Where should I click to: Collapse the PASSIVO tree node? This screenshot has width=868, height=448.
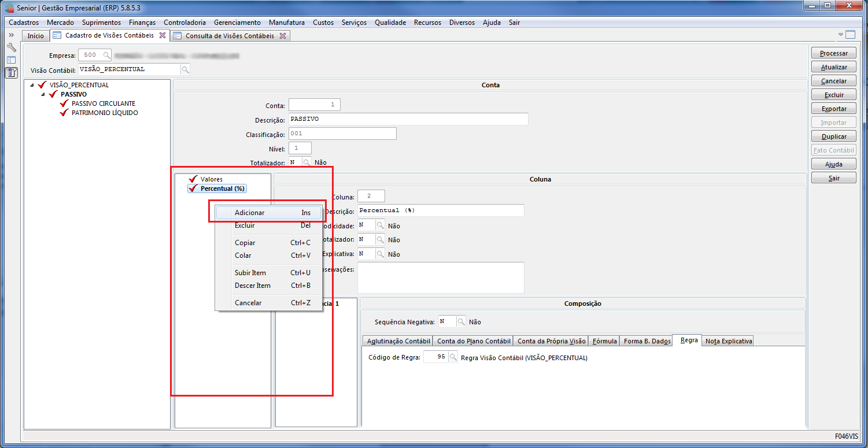[x=43, y=94]
